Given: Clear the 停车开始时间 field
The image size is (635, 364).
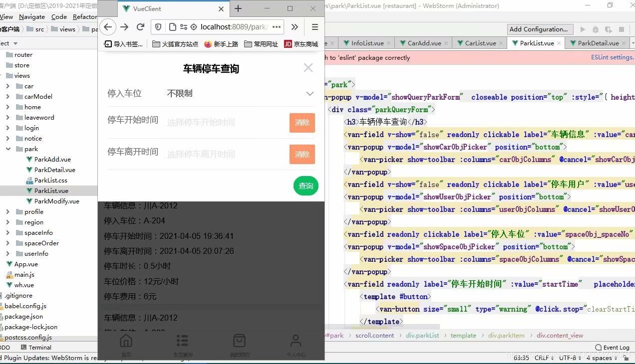Looking at the screenshot, I should tap(302, 123).
